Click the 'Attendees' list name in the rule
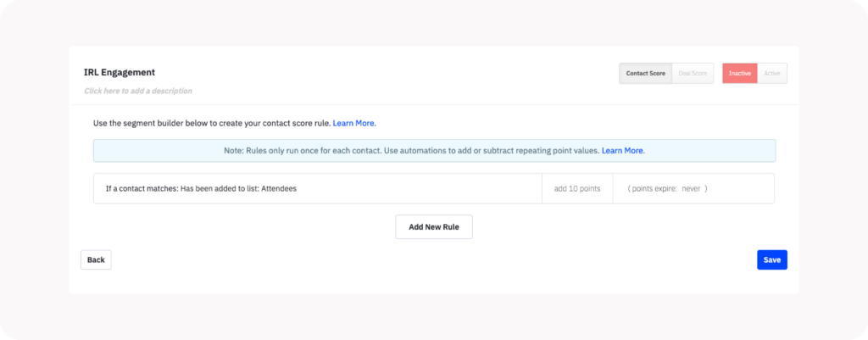 click(278, 188)
